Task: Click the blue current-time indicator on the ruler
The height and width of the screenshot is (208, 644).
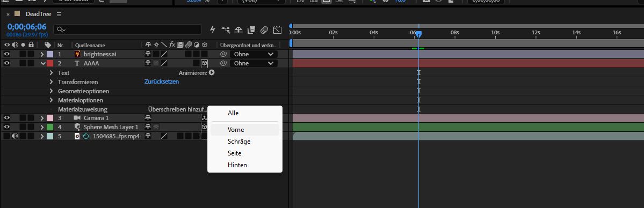Action: pos(418,34)
